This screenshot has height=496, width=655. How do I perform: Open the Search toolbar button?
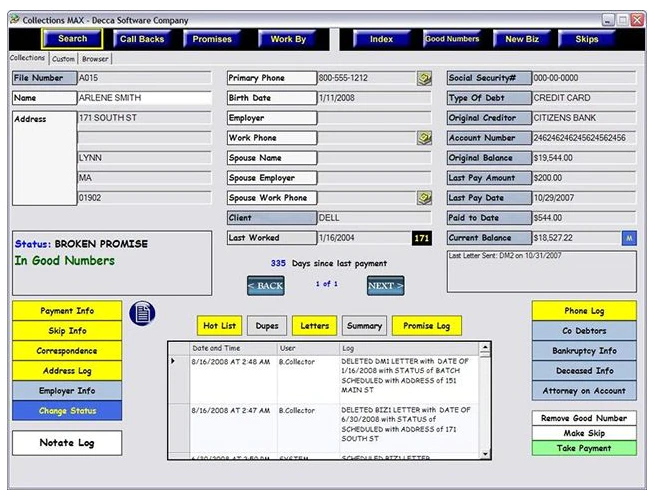coord(72,39)
